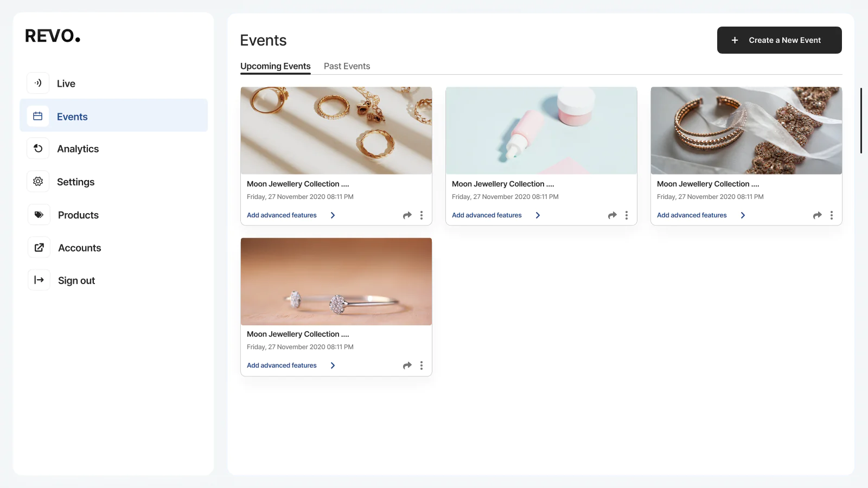Open more options on pink cosmetic bottle card

pos(627,215)
